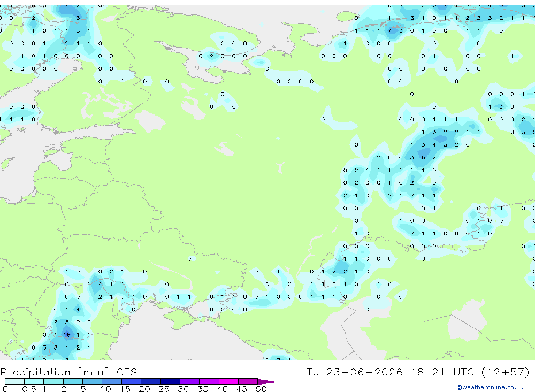This screenshot has width=535, height=392.
Task: Click the 15–20 mm legend color swatch
Action: tap(132, 381)
